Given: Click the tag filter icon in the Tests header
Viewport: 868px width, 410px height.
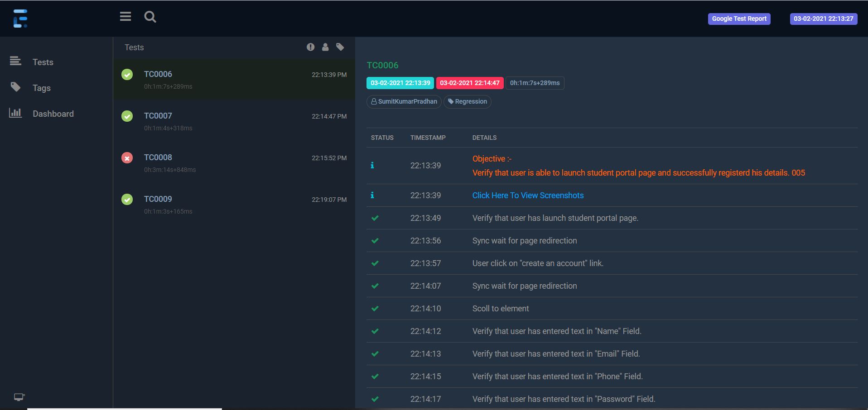Looking at the screenshot, I should pos(340,47).
